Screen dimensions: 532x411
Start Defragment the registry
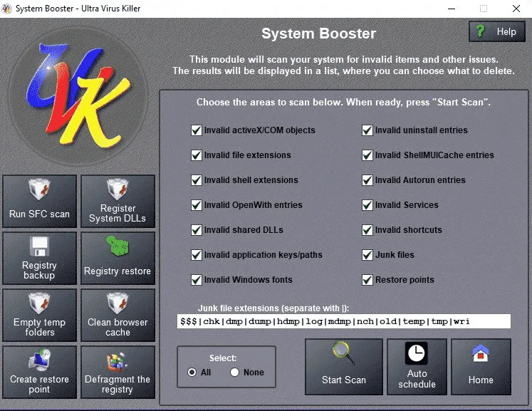[118, 372]
